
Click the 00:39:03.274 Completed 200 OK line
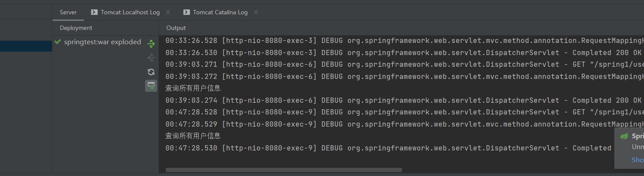click(405, 100)
